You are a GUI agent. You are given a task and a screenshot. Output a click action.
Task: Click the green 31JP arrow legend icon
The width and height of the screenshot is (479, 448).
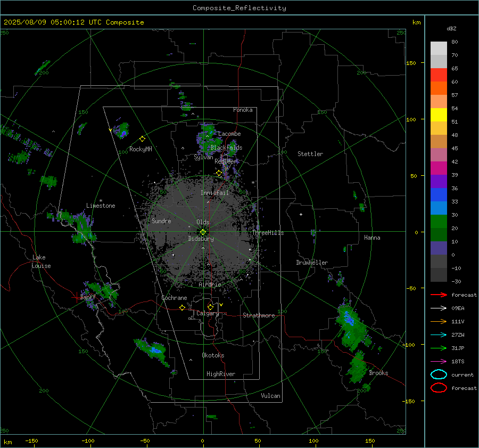439,348
